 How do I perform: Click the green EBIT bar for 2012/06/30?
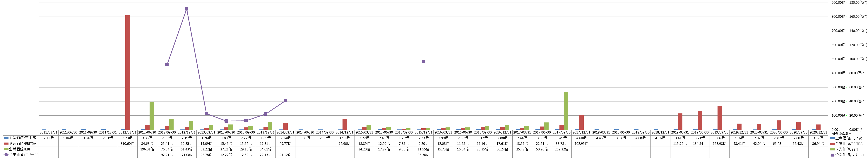coord(152,116)
